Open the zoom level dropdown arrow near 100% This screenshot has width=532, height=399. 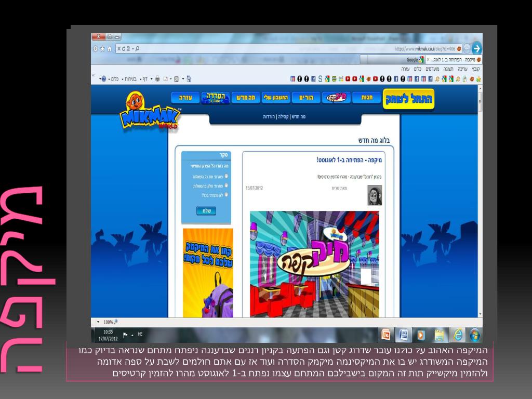(98, 322)
